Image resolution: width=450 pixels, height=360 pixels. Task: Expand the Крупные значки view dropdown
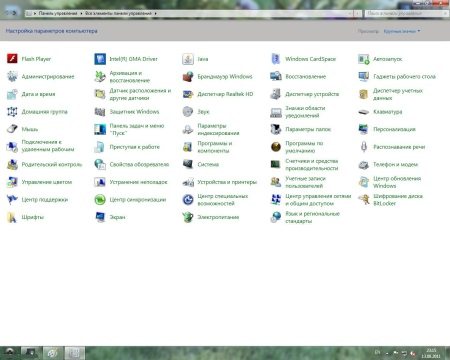402,31
